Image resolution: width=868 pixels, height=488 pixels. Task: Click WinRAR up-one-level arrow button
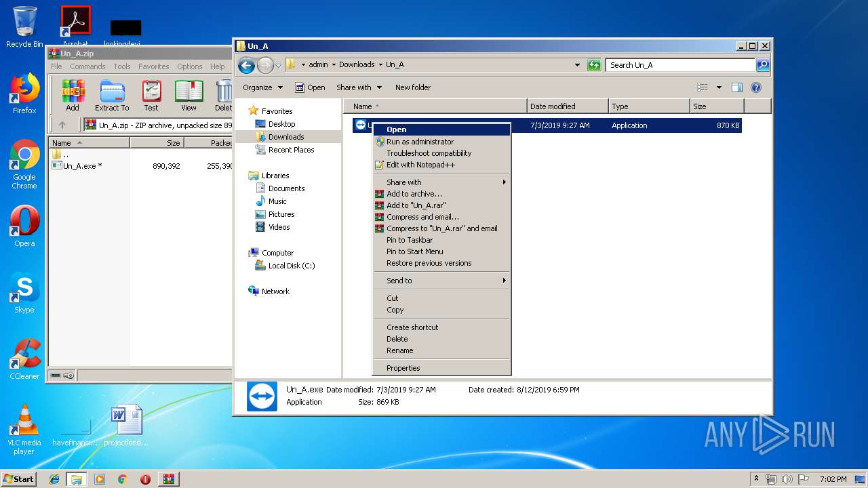[x=62, y=125]
